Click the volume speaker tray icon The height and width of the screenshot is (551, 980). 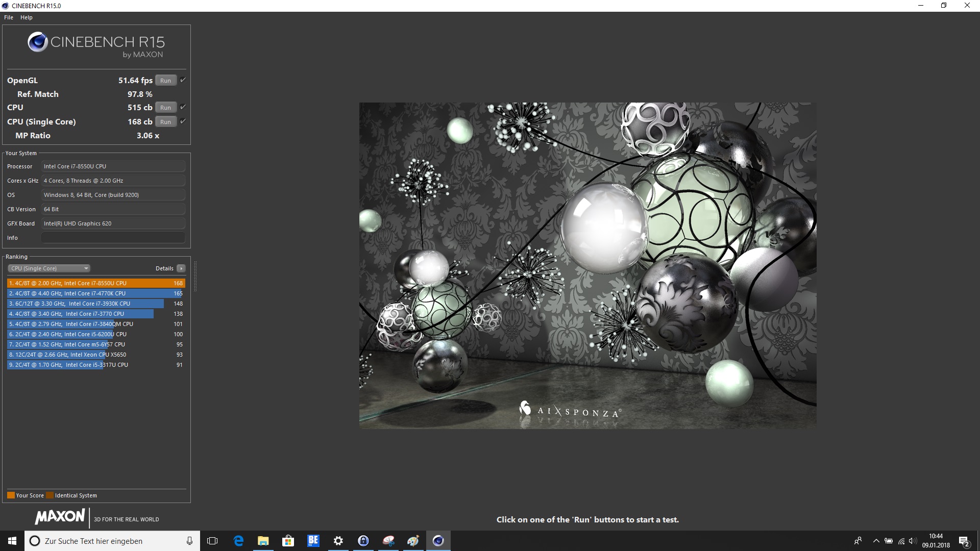(912, 541)
